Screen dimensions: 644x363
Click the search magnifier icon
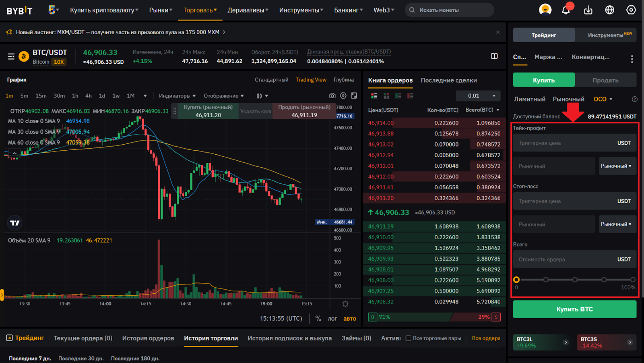[412, 10]
